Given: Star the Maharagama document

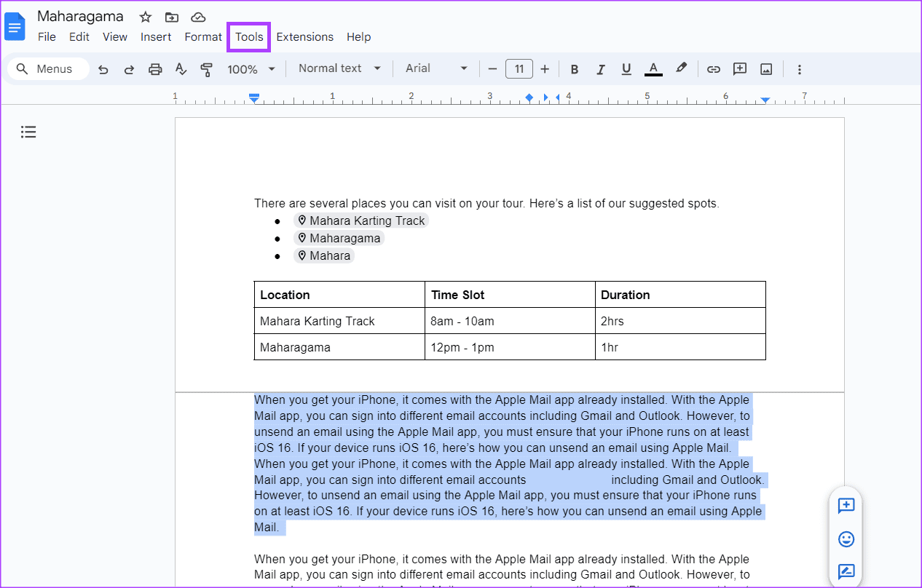Looking at the screenshot, I should (x=145, y=16).
